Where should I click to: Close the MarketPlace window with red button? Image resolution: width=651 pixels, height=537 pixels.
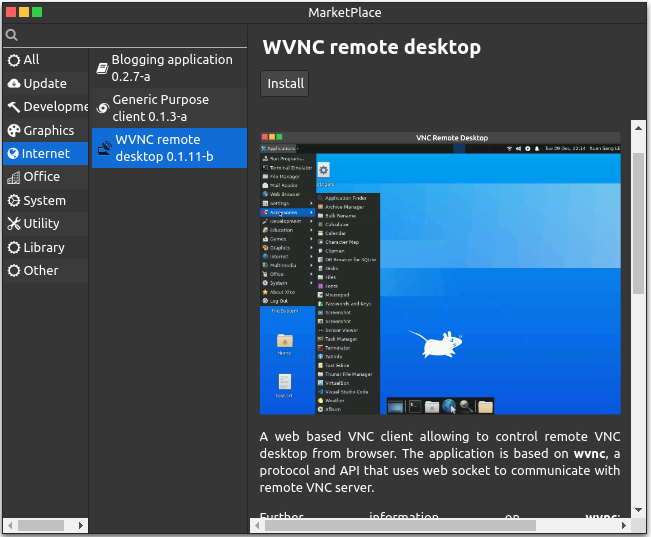point(11,12)
